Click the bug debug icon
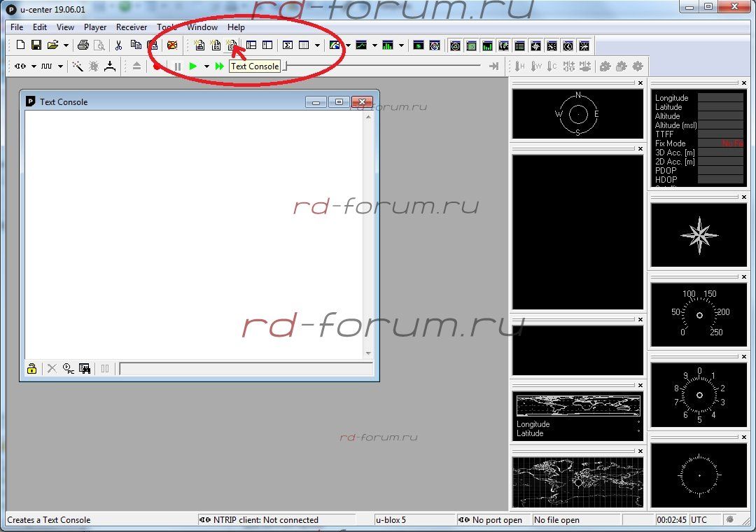Viewport: 756px width, 532px height. [94, 66]
